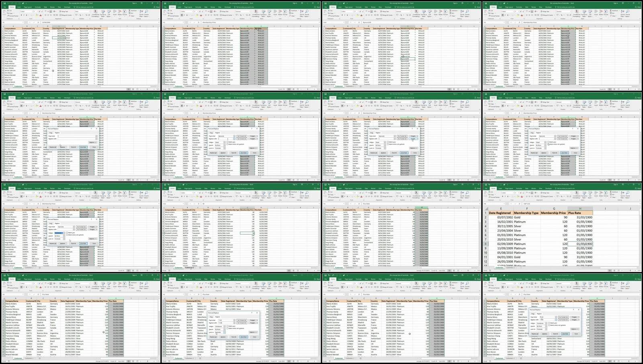
Task: Switch to Customers sheet tab in enlarged frame
Action: (500, 268)
